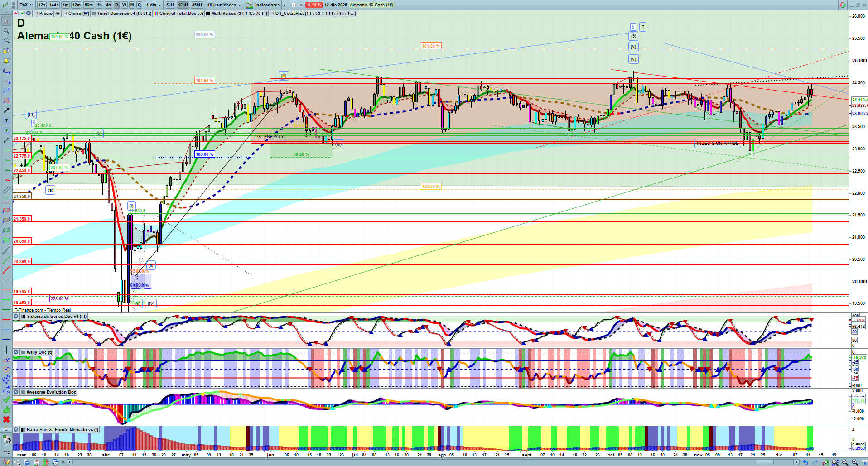The height and width of the screenshot is (466, 868).
Task: Open the DAX instrument dropdown
Action: pos(26,5)
